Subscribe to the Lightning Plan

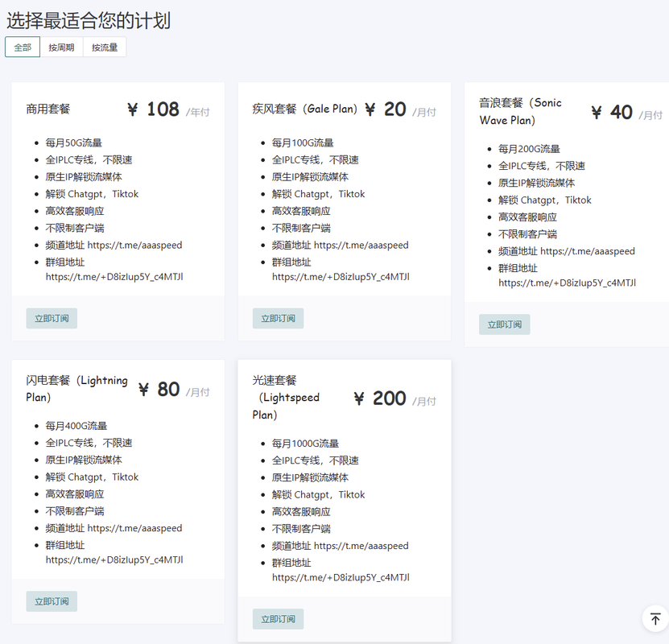coord(52,601)
